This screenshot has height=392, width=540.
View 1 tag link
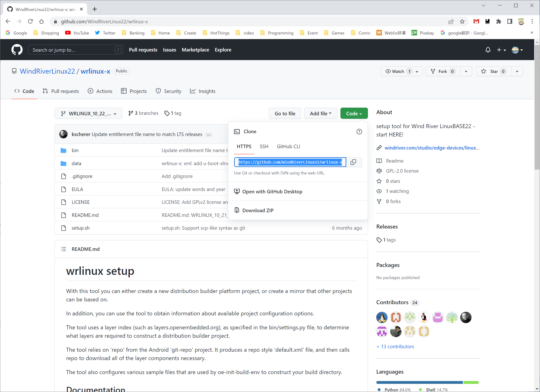pyautogui.click(x=173, y=113)
